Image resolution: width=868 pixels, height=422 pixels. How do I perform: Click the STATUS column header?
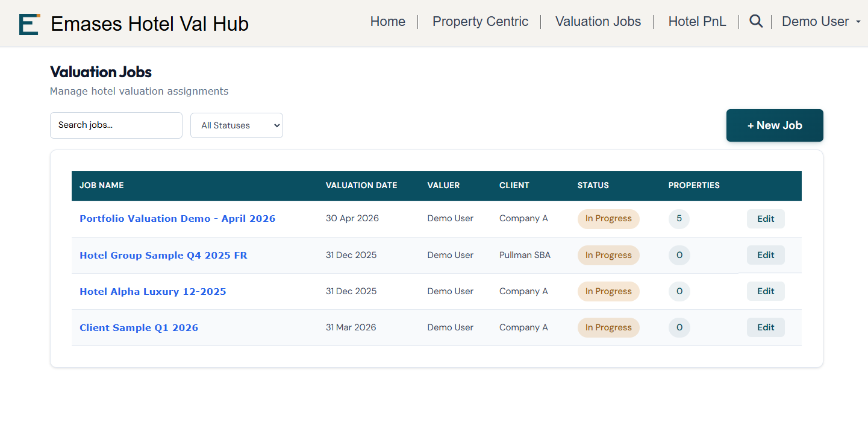pos(593,186)
